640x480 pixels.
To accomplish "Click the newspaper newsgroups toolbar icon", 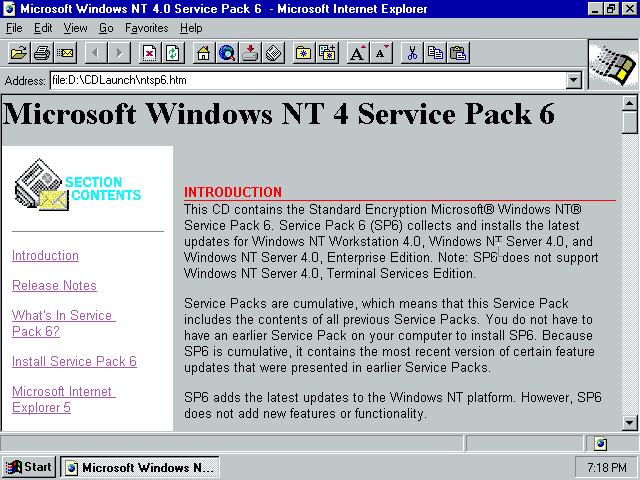I will [x=273, y=53].
